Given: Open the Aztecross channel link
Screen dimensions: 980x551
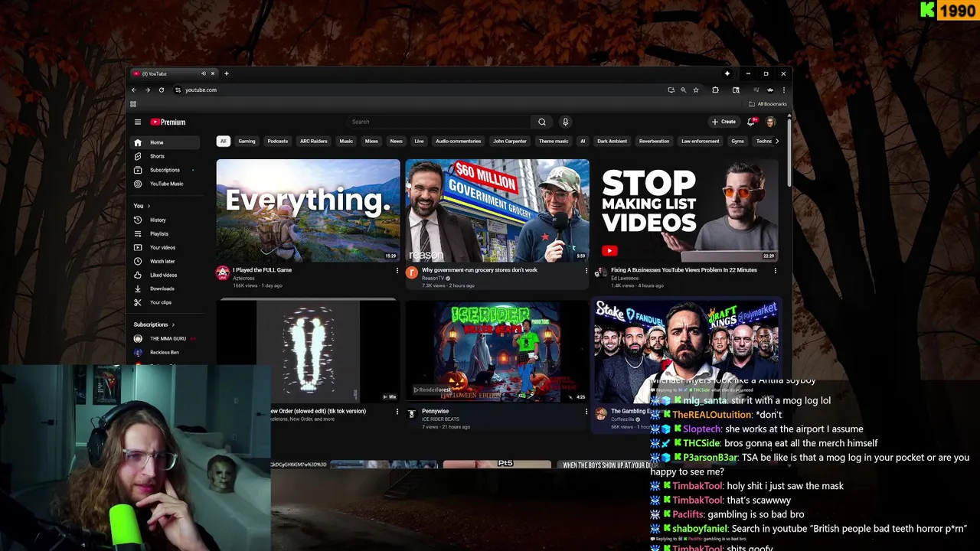Looking at the screenshot, I should pos(243,278).
